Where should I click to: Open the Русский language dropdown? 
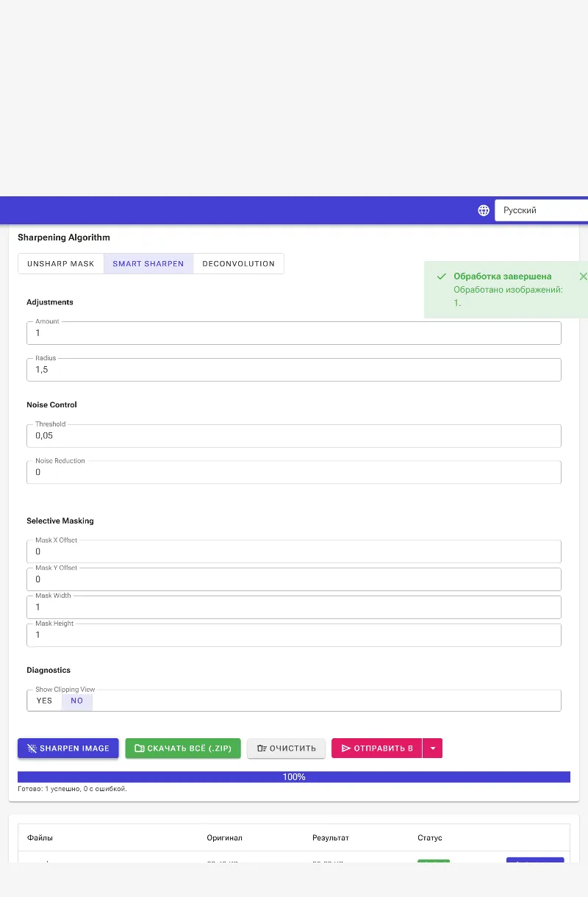(541, 210)
